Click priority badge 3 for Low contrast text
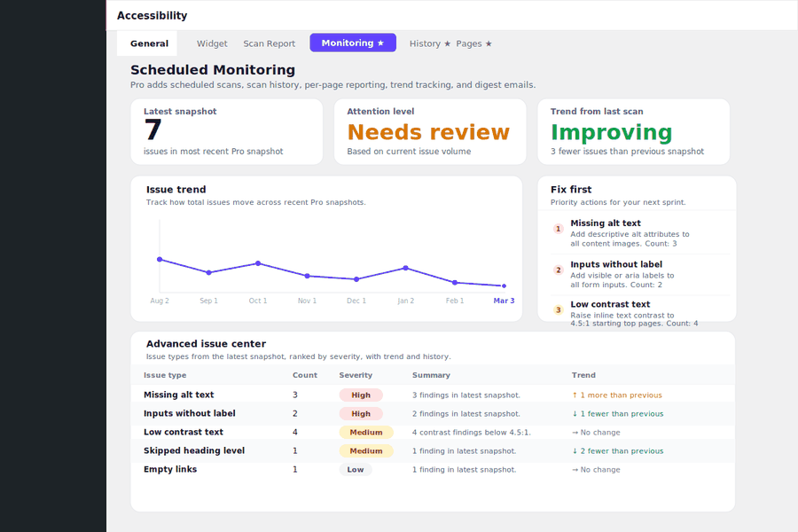Image resolution: width=798 pixels, height=532 pixels. pos(559,309)
